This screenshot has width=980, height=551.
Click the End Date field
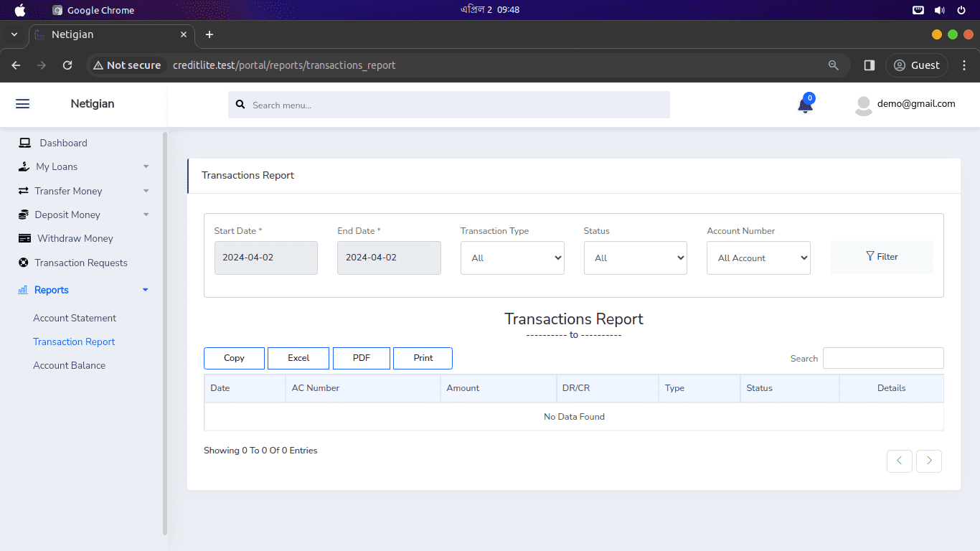coord(389,258)
